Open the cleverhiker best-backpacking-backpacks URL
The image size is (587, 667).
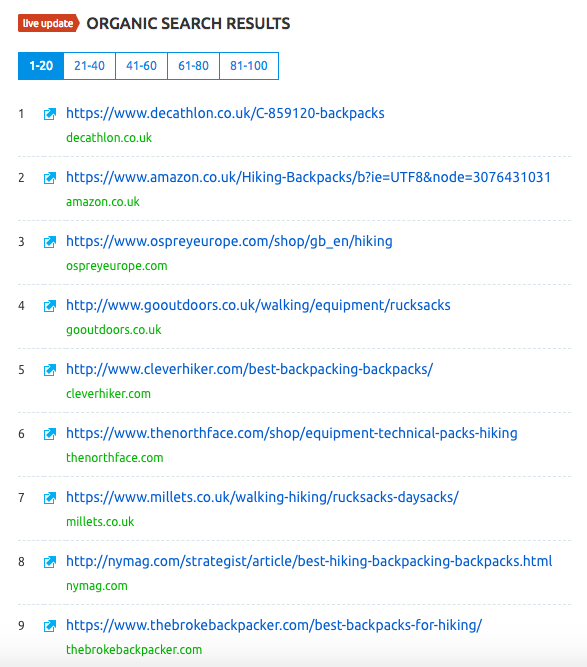(249, 369)
